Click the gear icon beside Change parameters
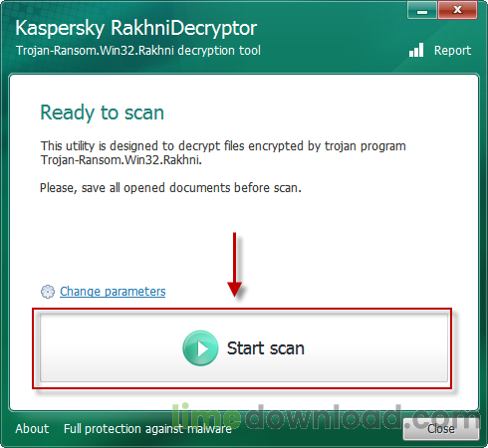 48,292
